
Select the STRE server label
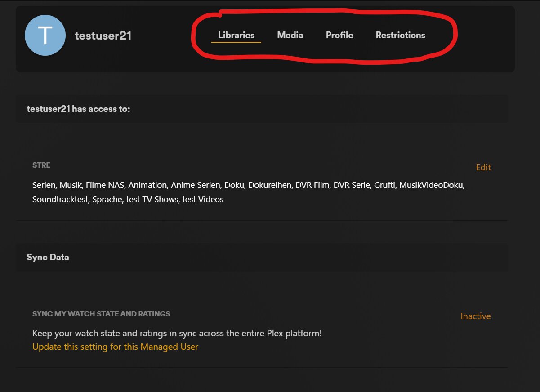41,165
